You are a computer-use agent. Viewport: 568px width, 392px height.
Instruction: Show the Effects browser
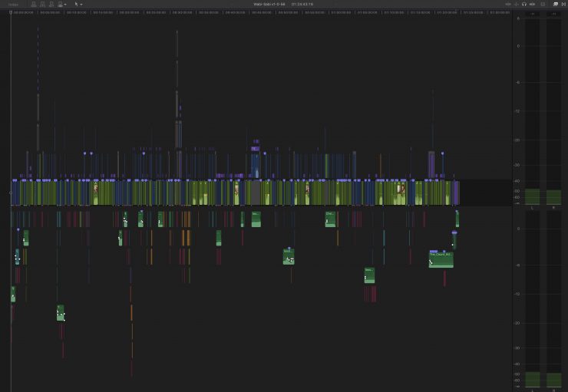click(555, 4)
